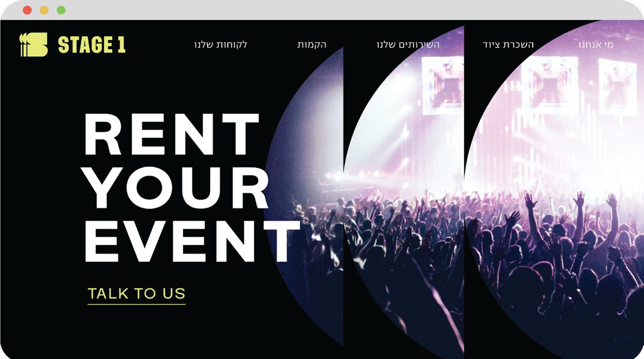Viewport: 644px width, 359px height.
Task: Maximize the window using the green dot
Action: (x=61, y=10)
